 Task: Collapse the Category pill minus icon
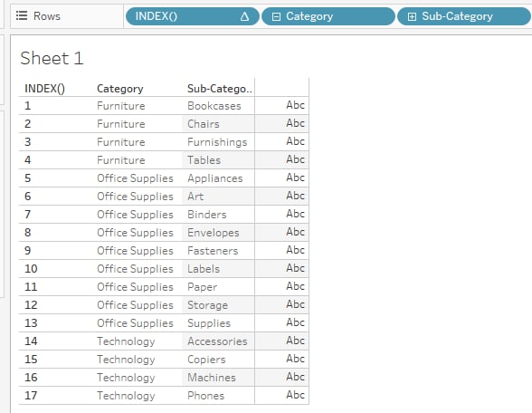pyautogui.click(x=276, y=16)
